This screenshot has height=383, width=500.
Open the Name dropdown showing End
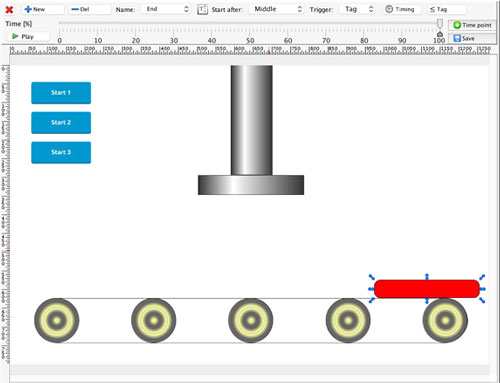pos(166,9)
